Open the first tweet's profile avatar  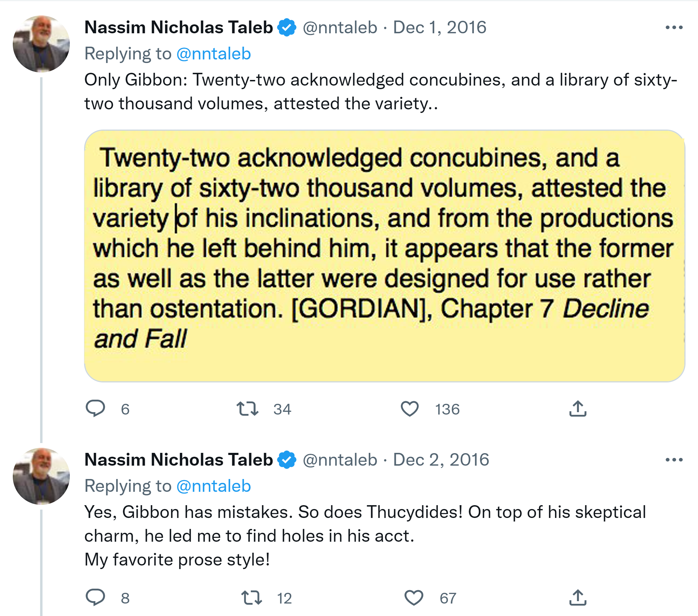(41, 44)
